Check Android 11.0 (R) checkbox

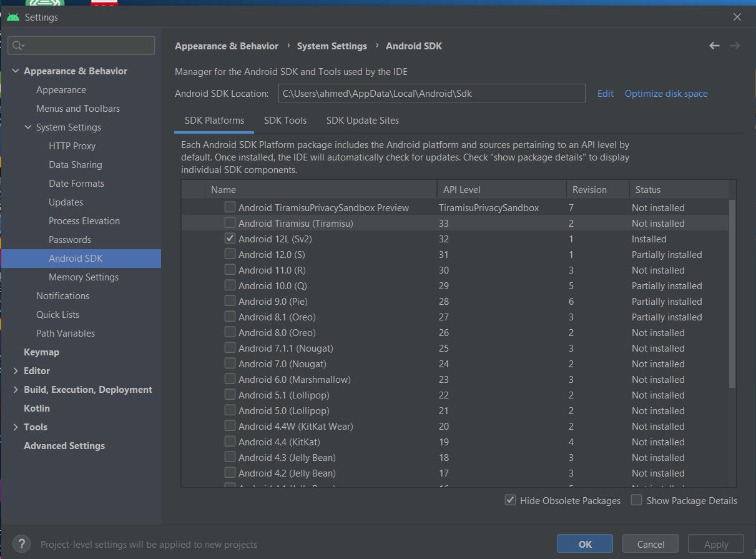click(230, 269)
